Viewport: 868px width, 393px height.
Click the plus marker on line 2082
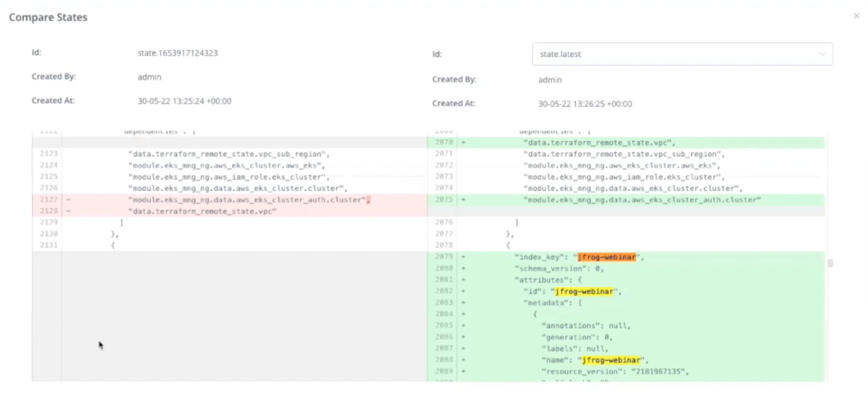463,291
